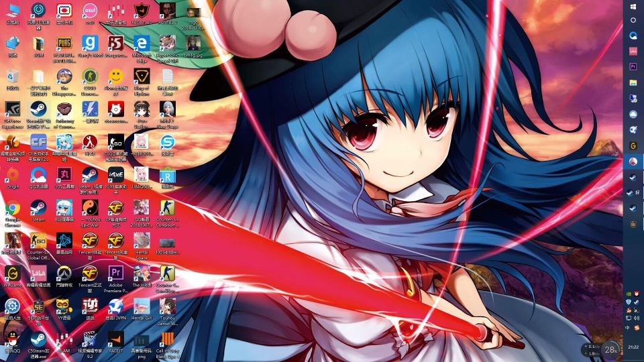
Task: Launch the SLAM desktop shortcut
Action: (x=64, y=343)
